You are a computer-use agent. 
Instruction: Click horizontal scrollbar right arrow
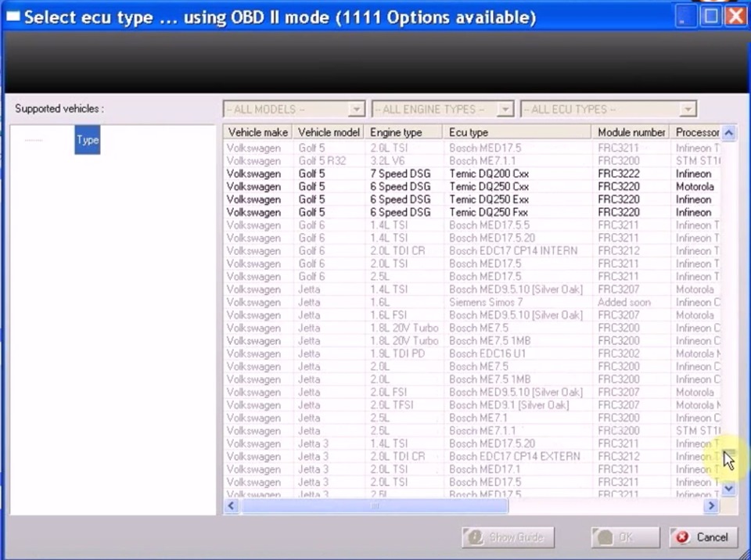pos(711,505)
